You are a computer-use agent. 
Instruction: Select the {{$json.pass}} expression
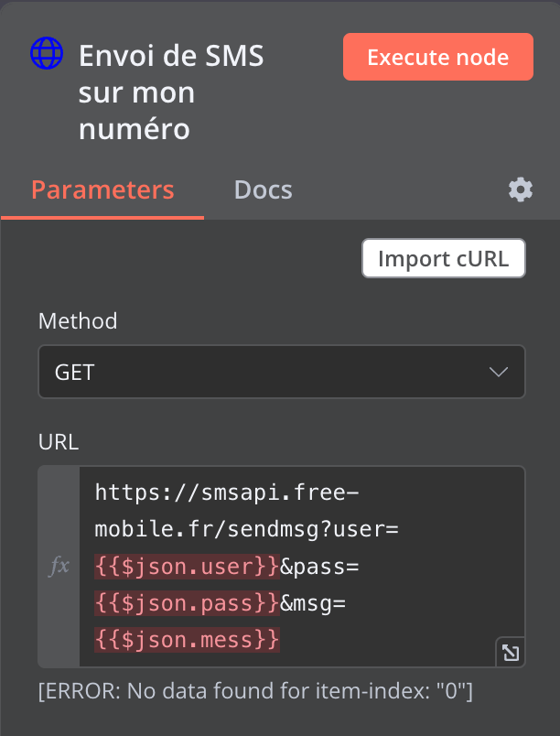[x=187, y=604]
